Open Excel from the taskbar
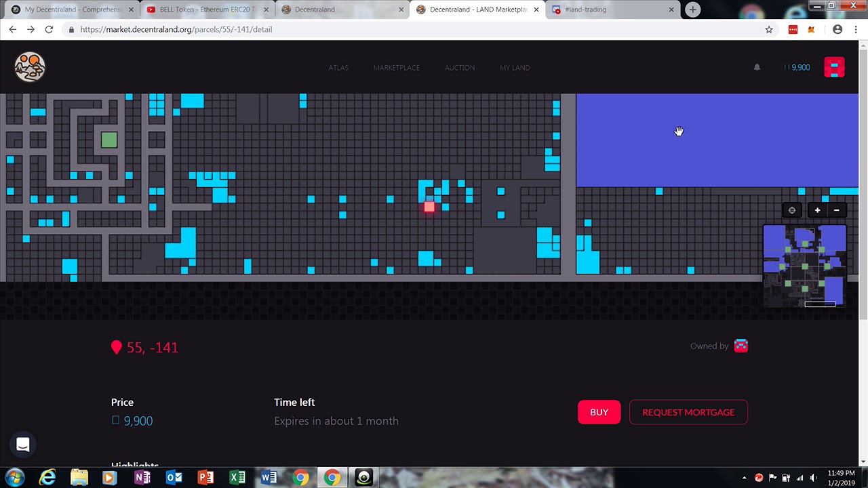 tap(237, 478)
